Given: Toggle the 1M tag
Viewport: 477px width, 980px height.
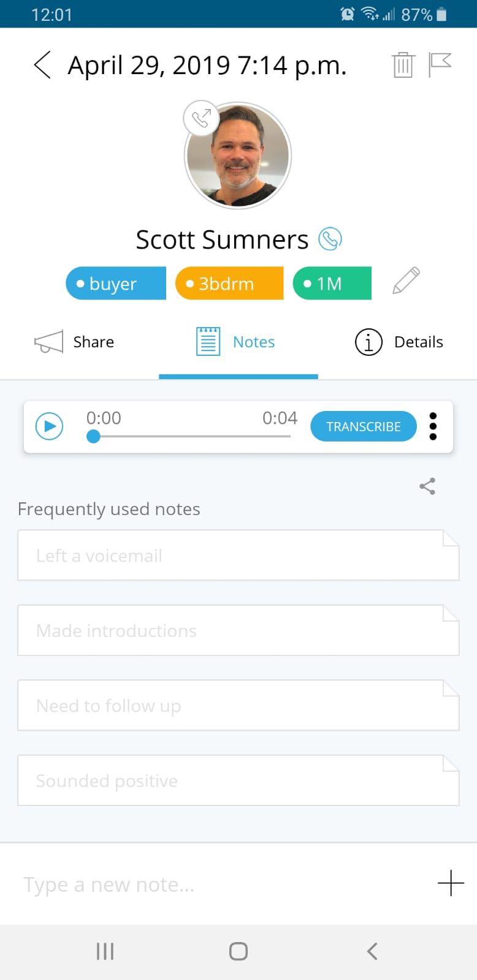Looking at the screenshot, I should click(332, 283).
